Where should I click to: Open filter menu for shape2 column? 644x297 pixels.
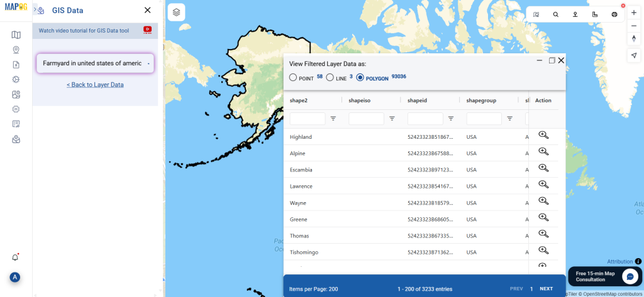(x=333, y=118)
